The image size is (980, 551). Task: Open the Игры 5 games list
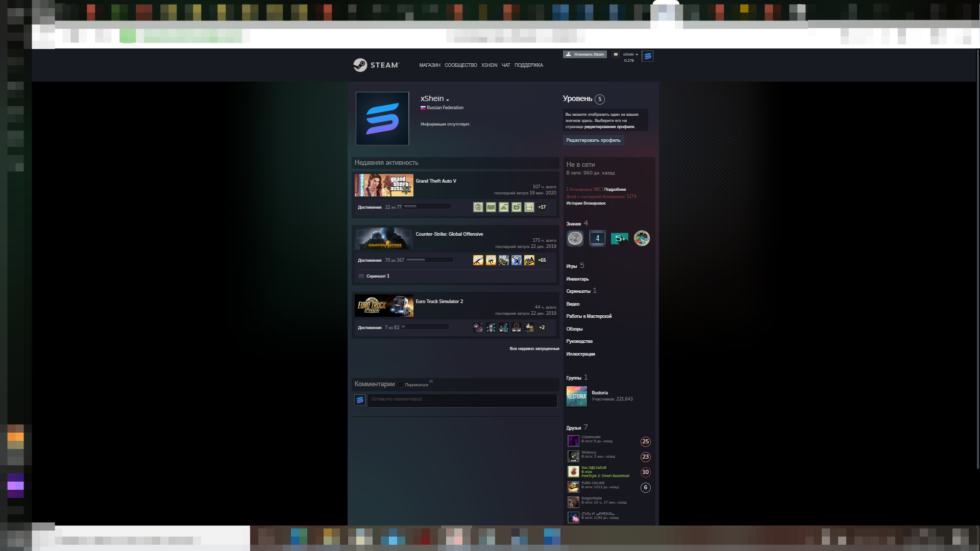tap(575, 266)
